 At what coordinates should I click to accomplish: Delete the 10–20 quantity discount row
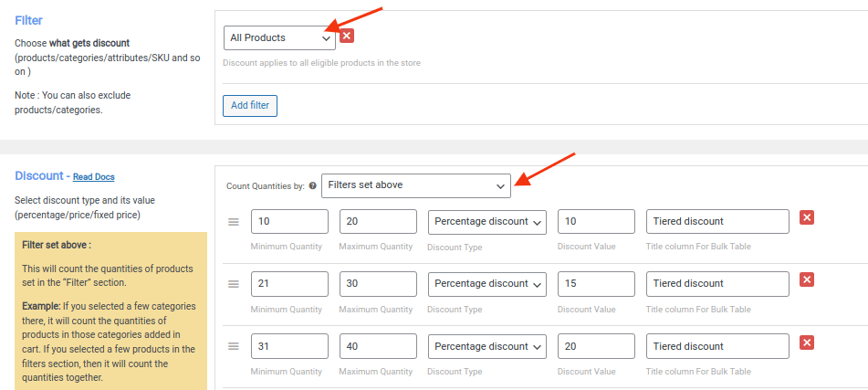pyautogui.click(x=807, y=217)
